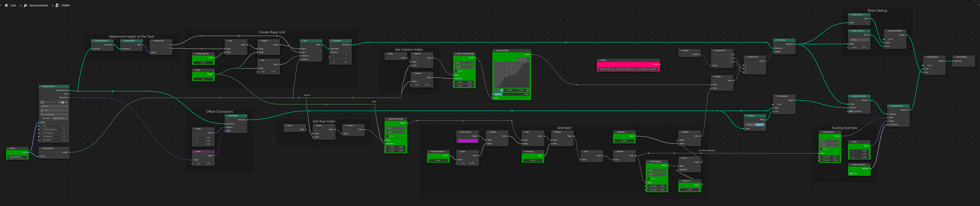Open the Left alignment dropdown in String to Curves
The width and height of the screenshot is (980, 206).
tap(54, 110)
